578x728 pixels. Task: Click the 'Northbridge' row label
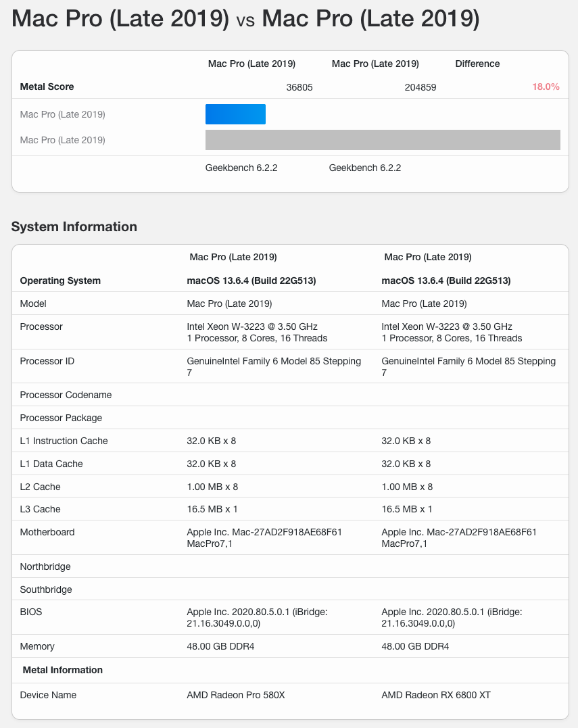point(45,566)
